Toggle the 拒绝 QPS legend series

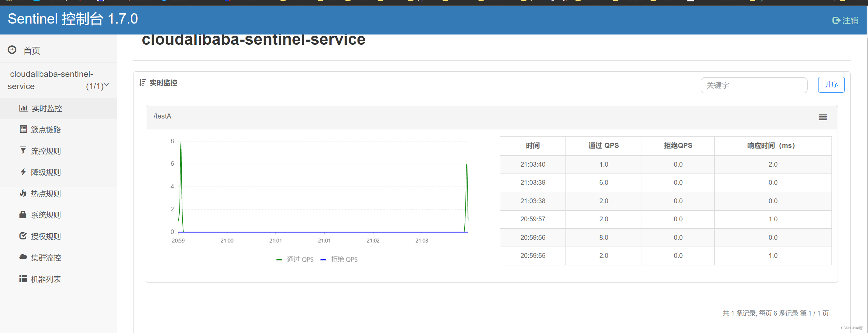tap(339, 259)
